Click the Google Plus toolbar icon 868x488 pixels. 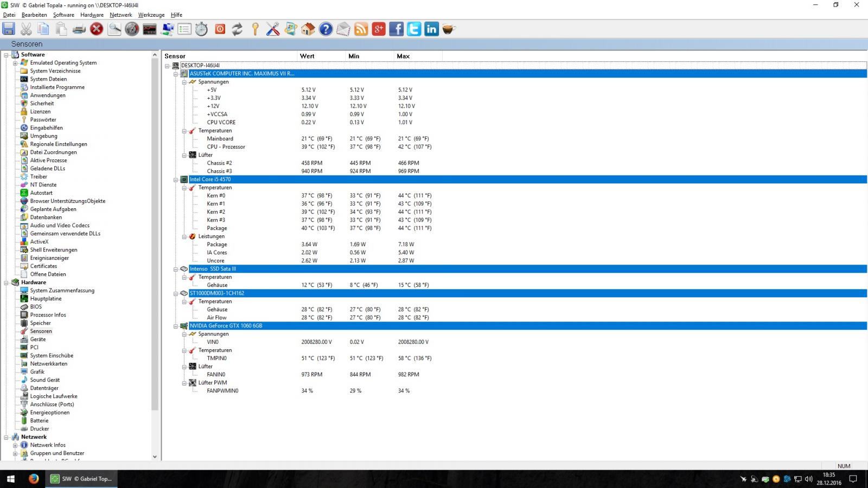point(379,29)
